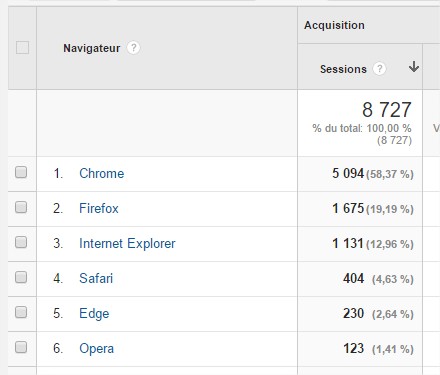The height and width of the screenshot is (375, 440).
Task: Select the Chrome sessions value 5 094
Action: [x=348, y=173]
